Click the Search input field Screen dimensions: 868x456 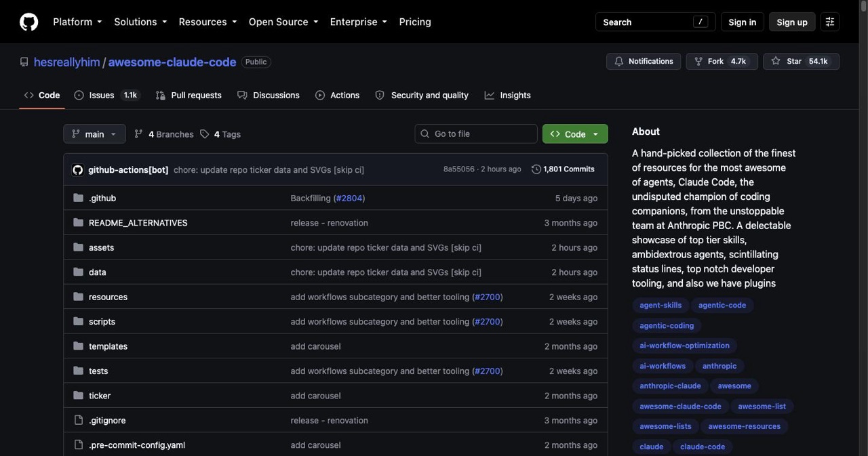[x=654, y=22]
